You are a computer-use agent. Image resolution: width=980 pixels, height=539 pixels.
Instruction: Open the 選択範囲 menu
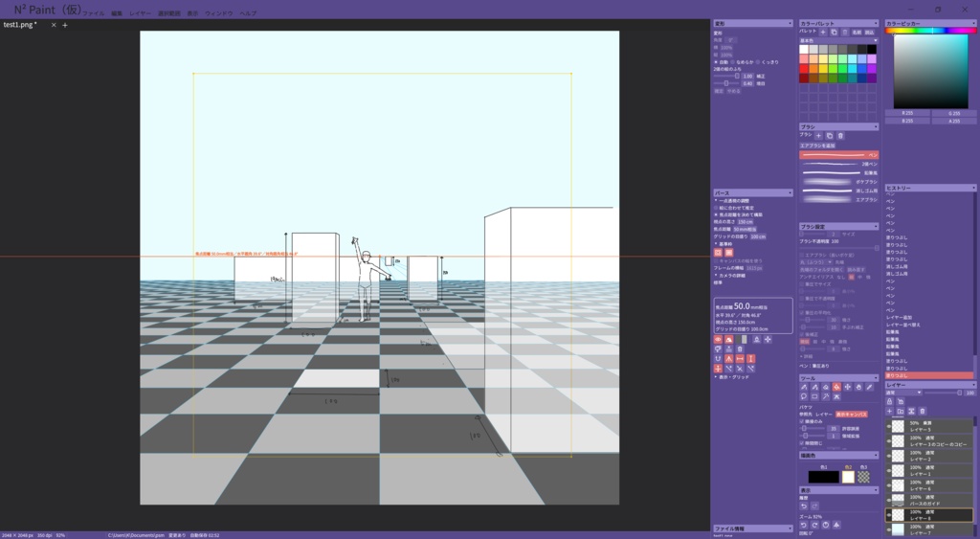(168, 13)
